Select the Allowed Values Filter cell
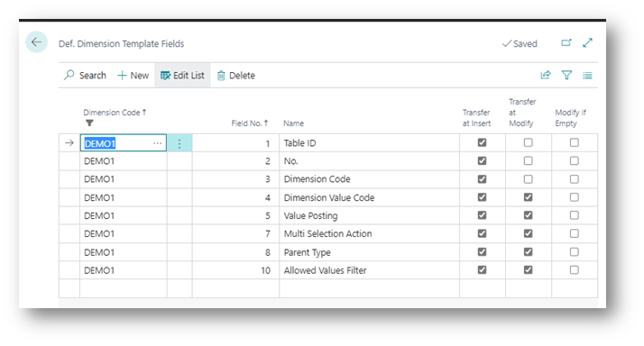Viewport: 644px width, 346px height. [369, 270]
